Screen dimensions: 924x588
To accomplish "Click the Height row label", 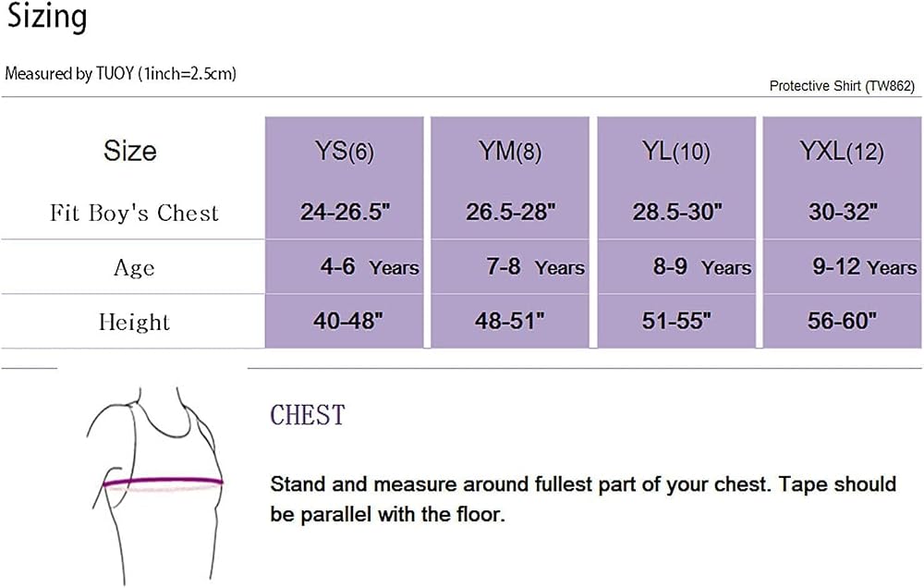I will (134, 322).
